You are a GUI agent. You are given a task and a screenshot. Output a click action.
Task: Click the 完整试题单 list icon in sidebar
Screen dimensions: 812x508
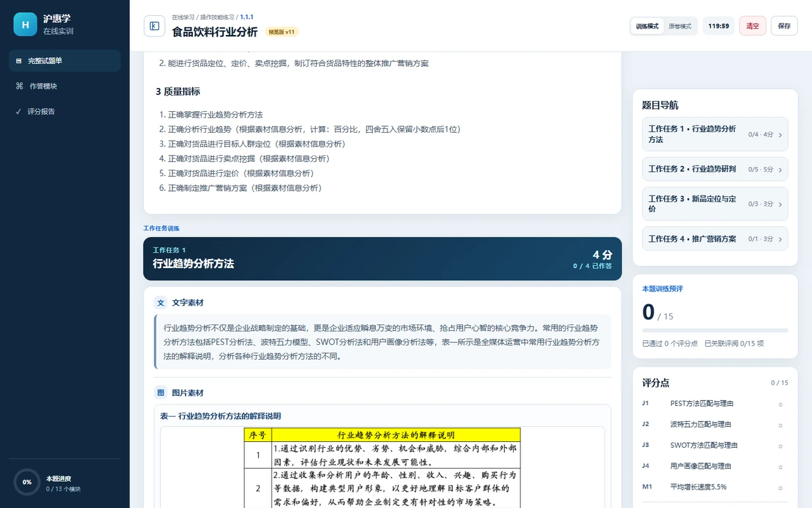[18, 61]
